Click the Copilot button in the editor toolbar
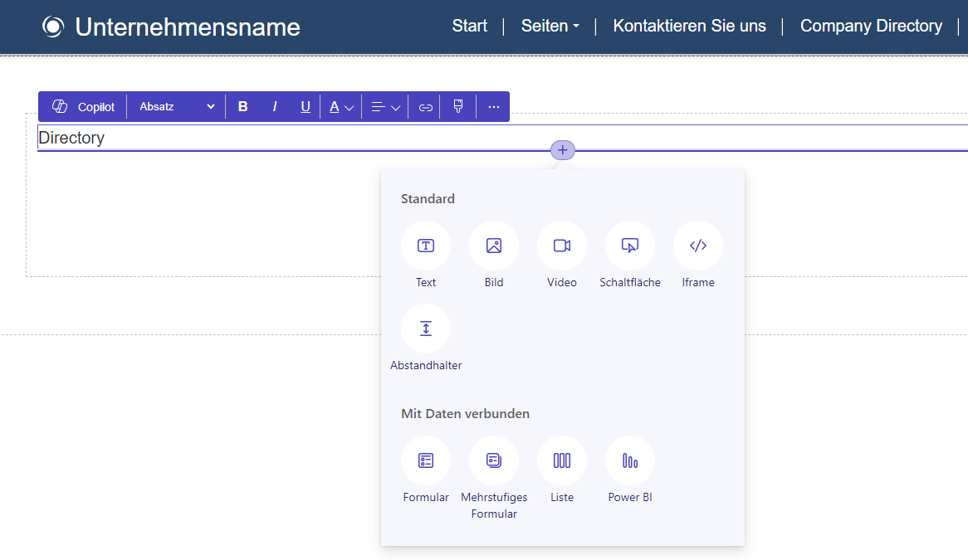 pyautogui.click(x=81, y=106)
